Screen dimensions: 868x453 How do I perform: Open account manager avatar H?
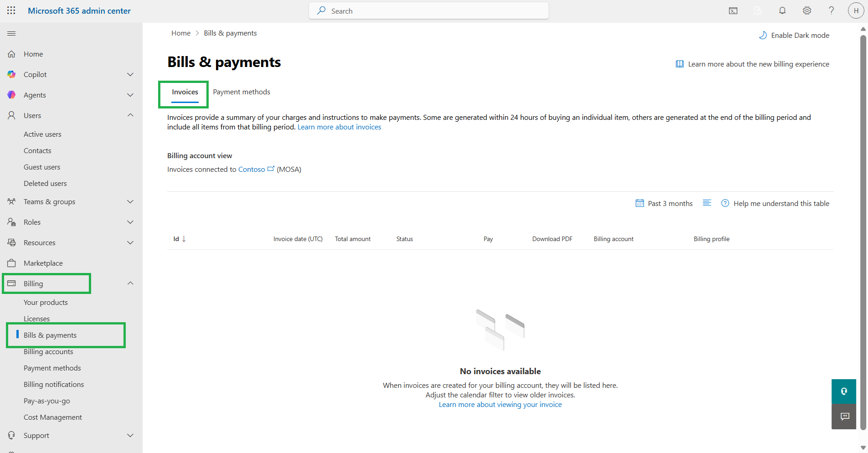(856, 10)
